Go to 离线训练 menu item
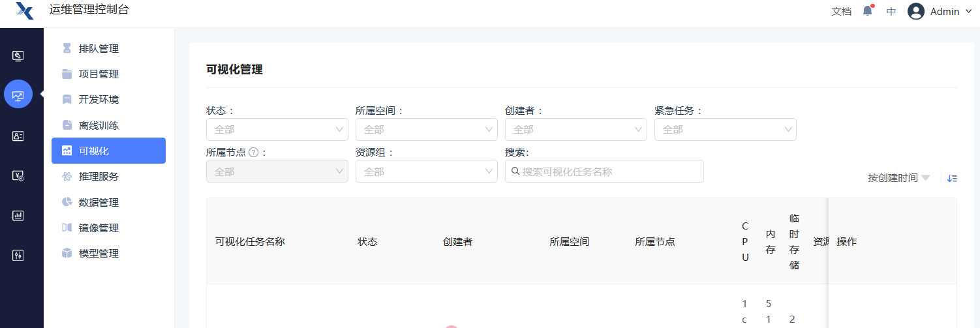980x328 pixels. pyautogui.click(x=108, y=125)
